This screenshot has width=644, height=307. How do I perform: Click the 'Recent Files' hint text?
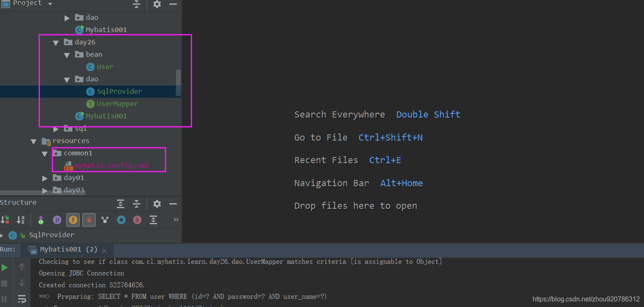click(x=326, y=160)
